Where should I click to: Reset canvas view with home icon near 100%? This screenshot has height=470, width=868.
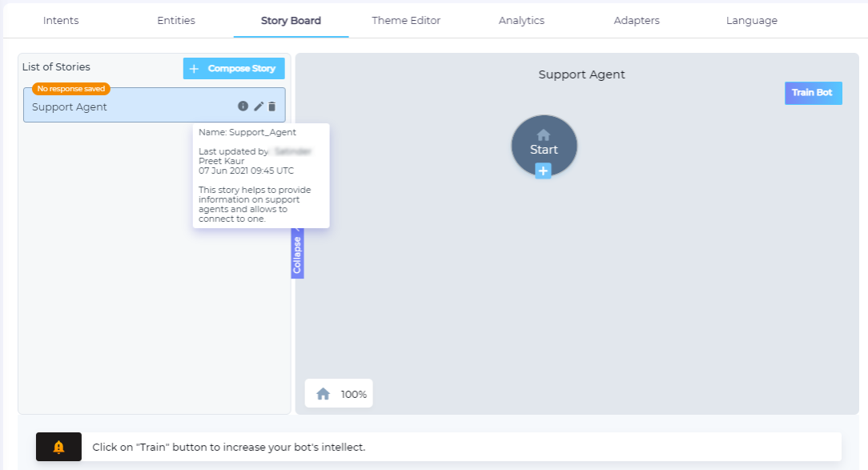[323, 394]
